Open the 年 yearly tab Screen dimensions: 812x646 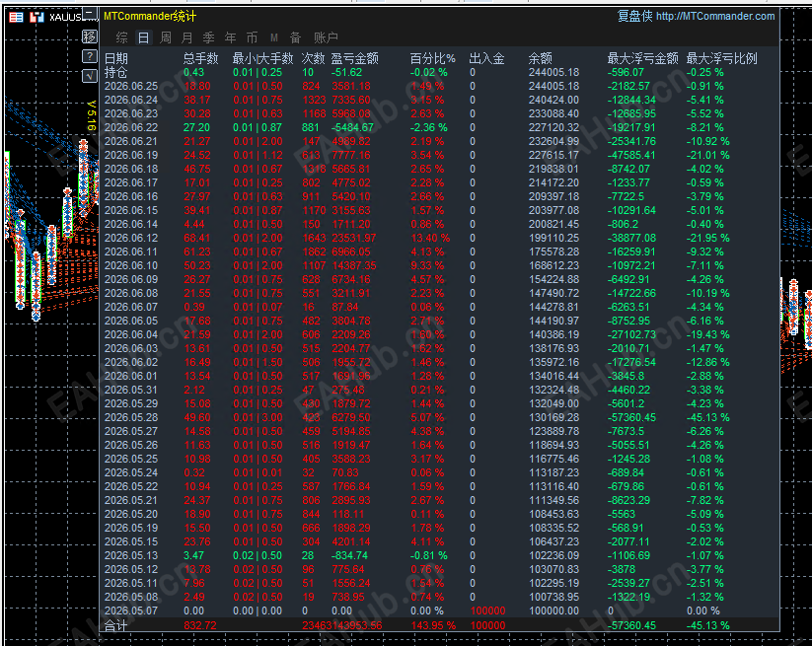(231, 37)
